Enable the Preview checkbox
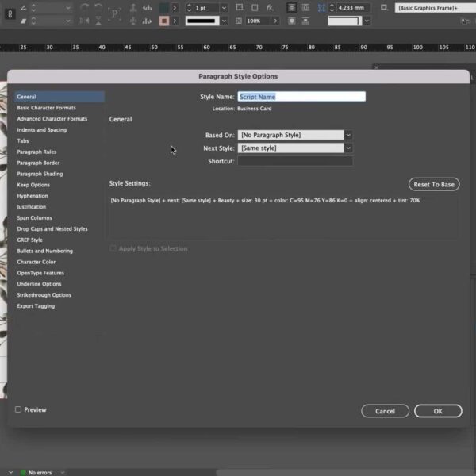Screen dimensions: 476x476 [18, 410]
